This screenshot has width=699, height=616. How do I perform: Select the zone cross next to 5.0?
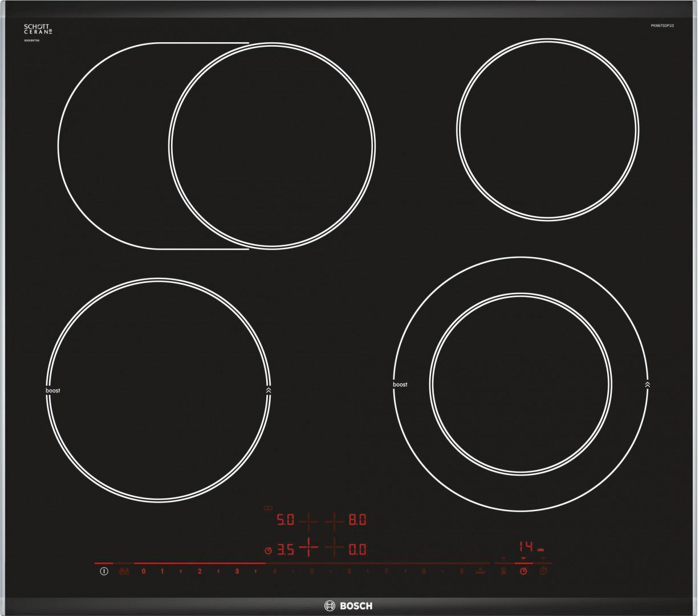point(308,521)
